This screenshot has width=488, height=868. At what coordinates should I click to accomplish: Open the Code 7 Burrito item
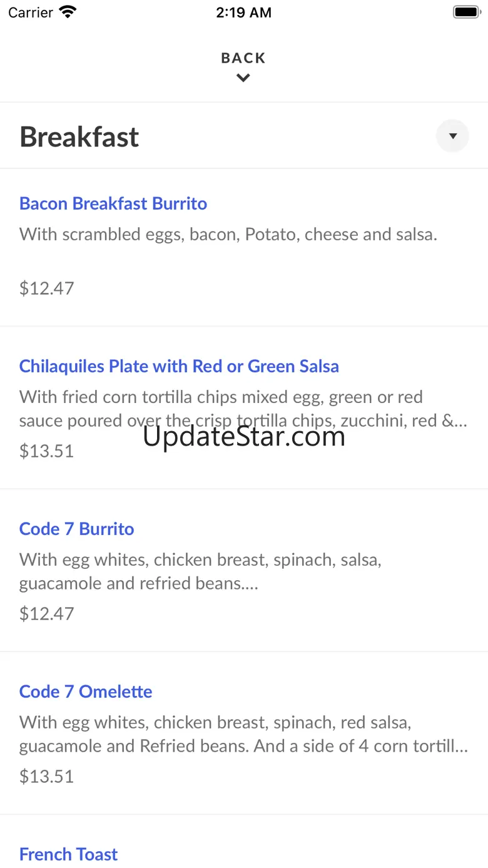point(77,529)
